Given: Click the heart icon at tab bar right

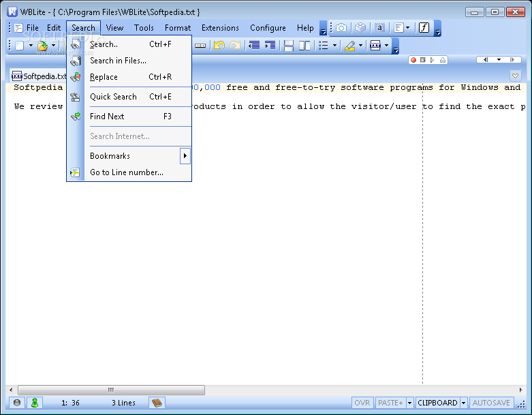Looking at the screenshot, I should [x=516, y=76].
